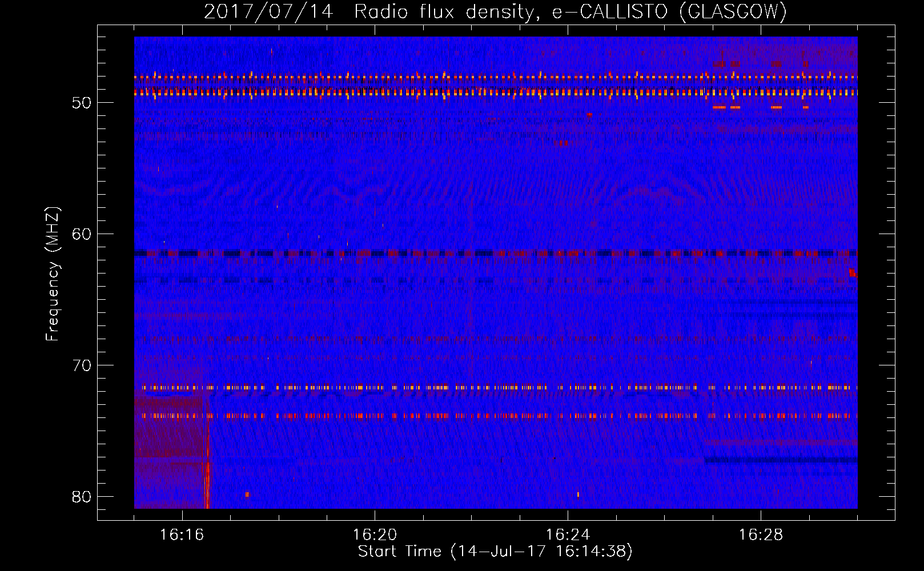Select the 16:20 time tick label

(375, 535)
